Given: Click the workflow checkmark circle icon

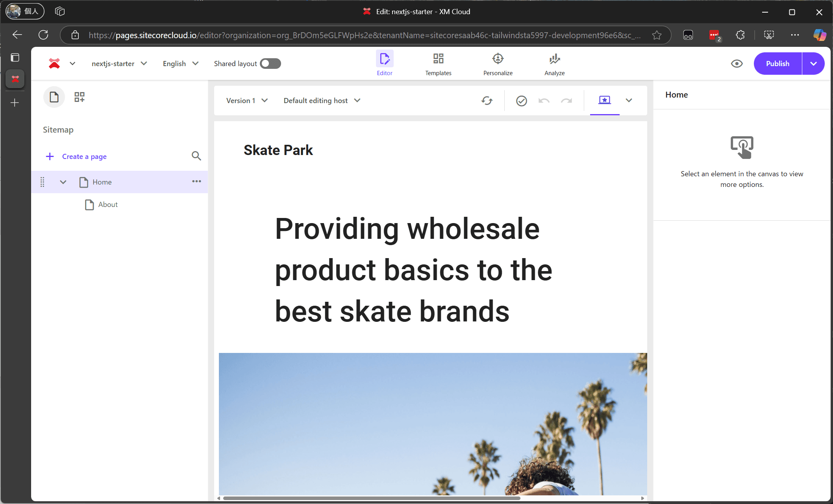Looking at the screenshot, I should click(x=521, y=101).
